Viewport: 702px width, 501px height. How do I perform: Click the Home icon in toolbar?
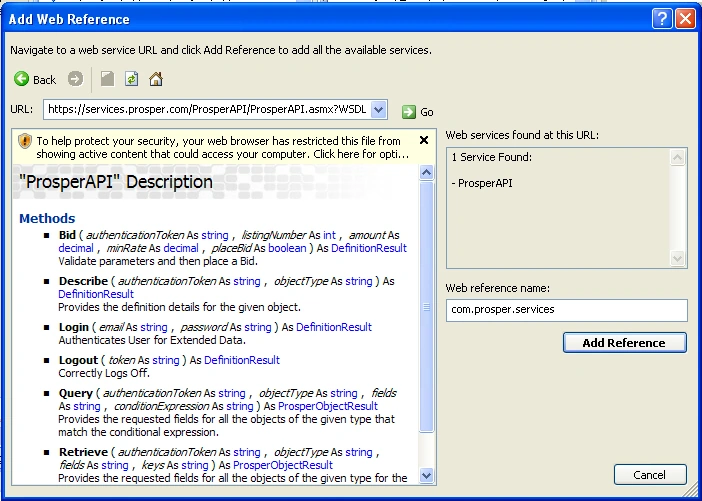(156, 79)
